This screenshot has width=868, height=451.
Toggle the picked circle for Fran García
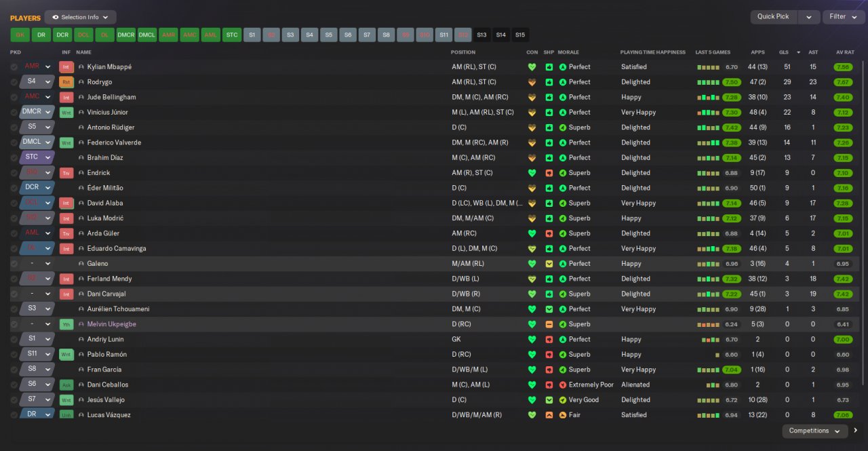coord(14,370)
